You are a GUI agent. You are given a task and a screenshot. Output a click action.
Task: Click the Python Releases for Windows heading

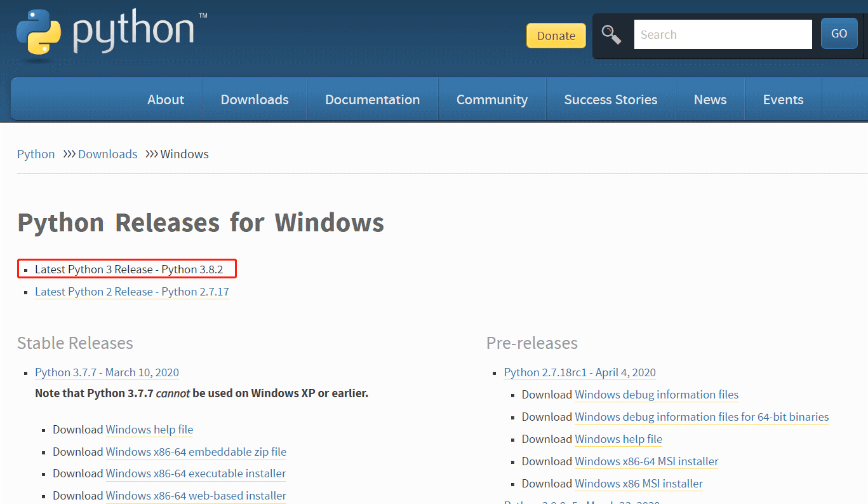point(201,222)
